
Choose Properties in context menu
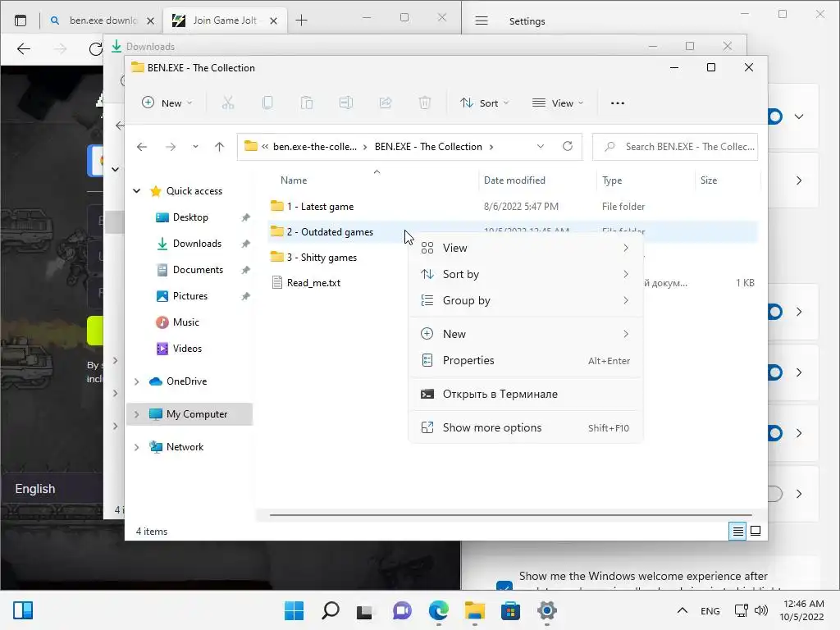[x=526, y=361]
